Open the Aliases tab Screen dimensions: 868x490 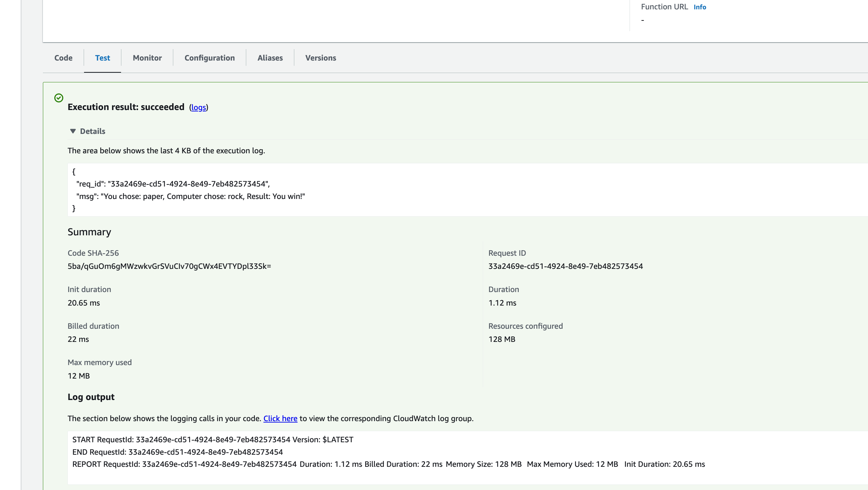pyautogui.click(x=270, y=58)
